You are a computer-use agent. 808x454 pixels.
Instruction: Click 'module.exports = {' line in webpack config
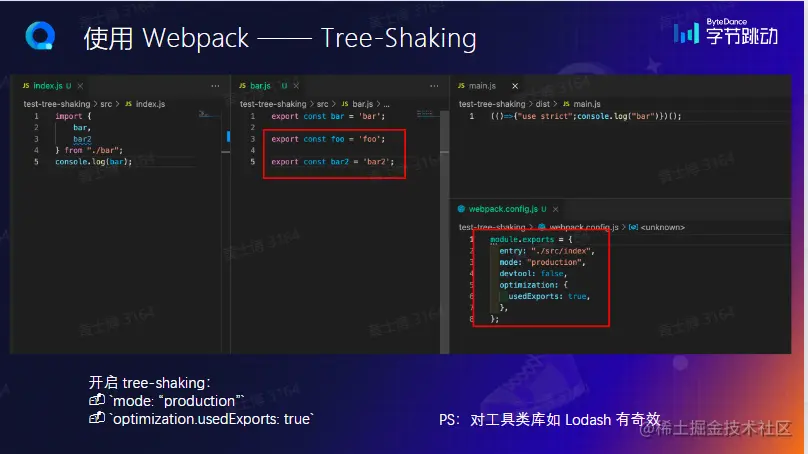point(531,240)
